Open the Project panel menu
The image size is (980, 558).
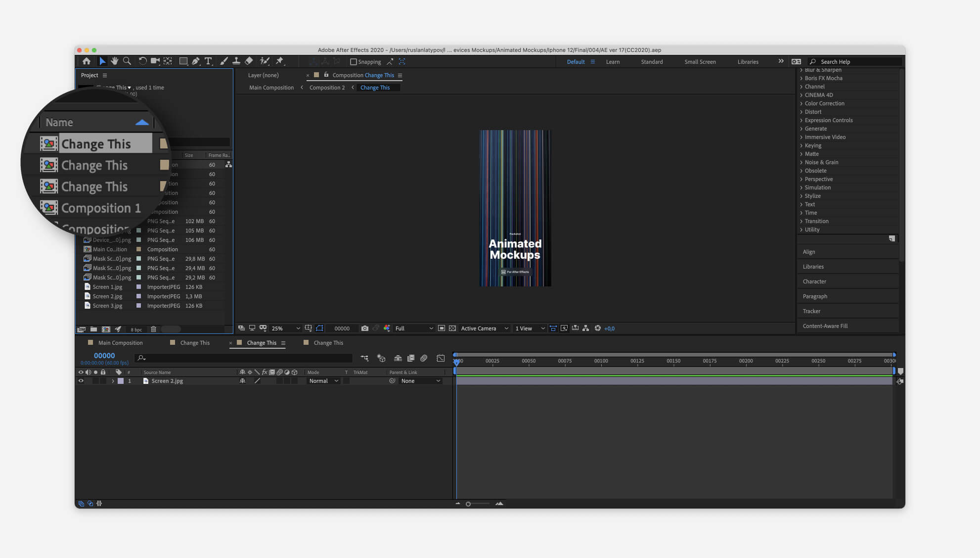(x=104, y=75)
